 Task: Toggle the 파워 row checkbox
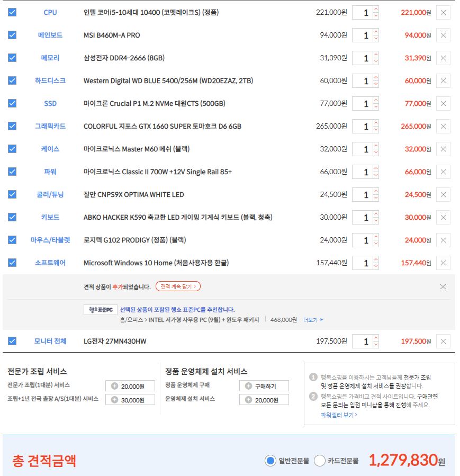(x=12, y=172)
